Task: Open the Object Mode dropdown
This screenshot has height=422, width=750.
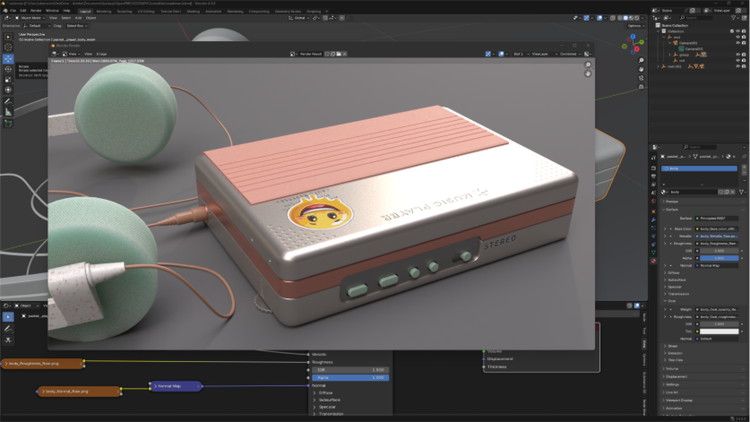Action: 30,18
